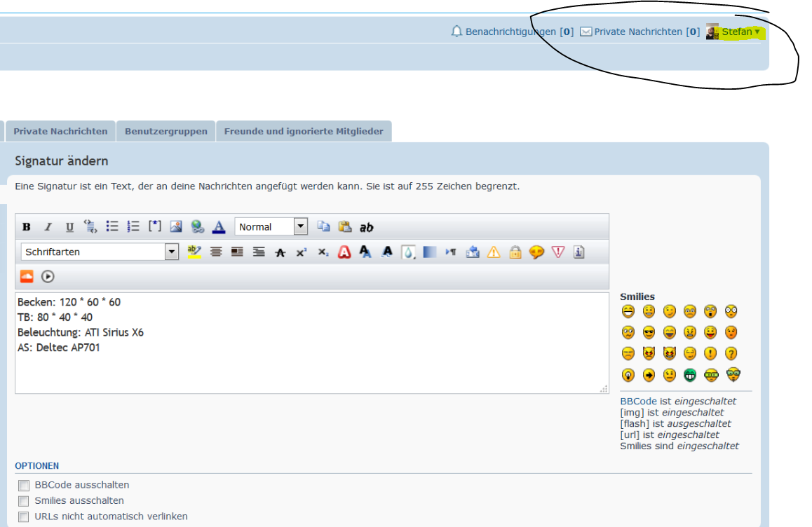Enable the BBCode ausschalten checkbox
812x527 pixels.
(x=25, y=485)
